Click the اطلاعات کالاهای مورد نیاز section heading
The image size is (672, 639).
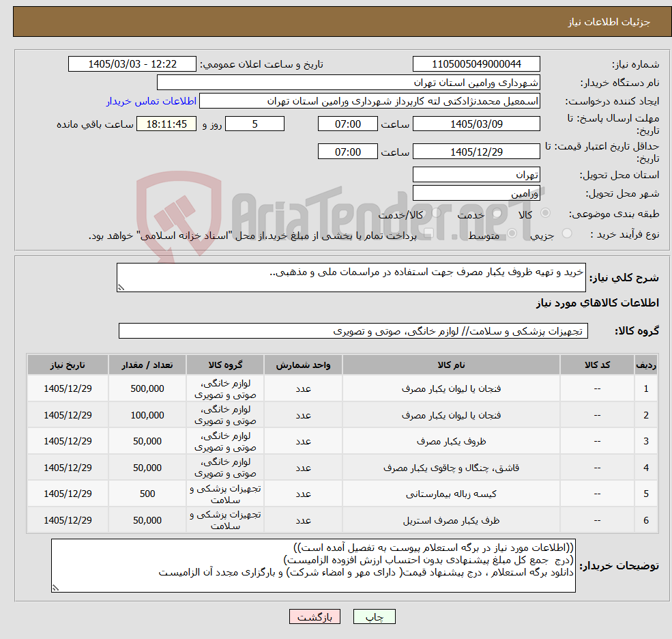pos(598,303)
